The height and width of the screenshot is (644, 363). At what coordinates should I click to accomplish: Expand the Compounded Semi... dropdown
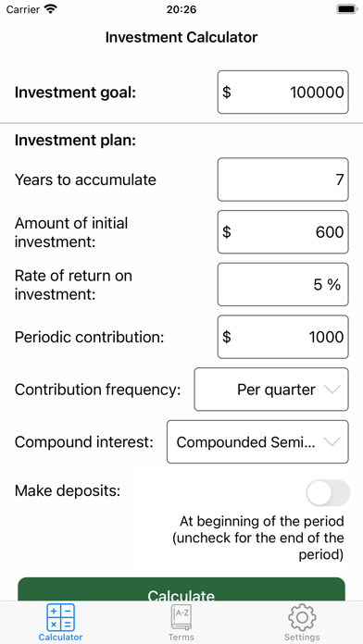pyautogui.click(x=257, y=442)
